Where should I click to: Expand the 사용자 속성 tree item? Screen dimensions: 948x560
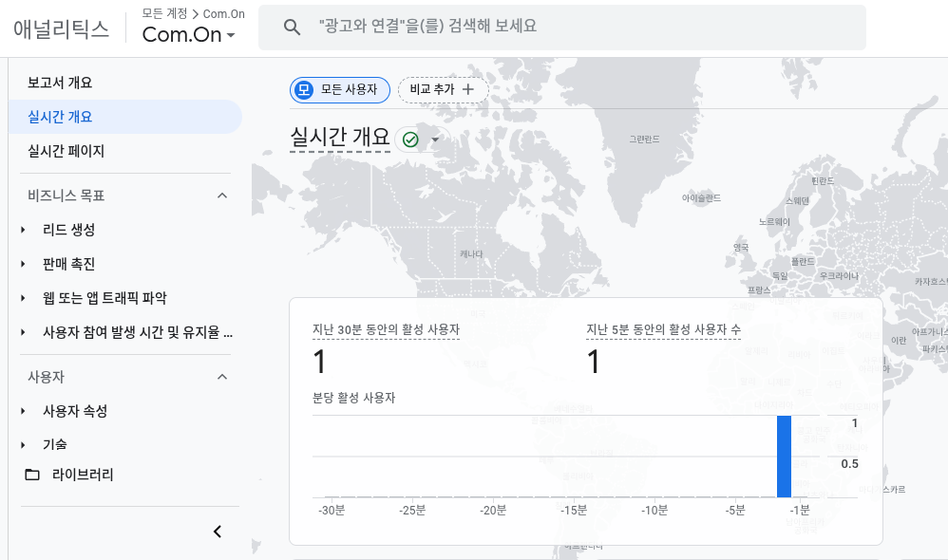(x=23, y=411)
